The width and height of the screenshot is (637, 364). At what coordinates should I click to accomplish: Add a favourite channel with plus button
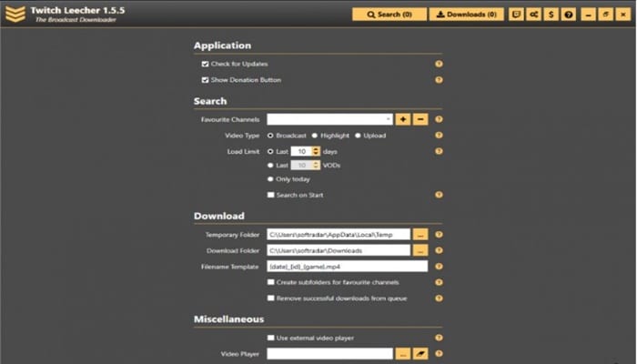coord(403,119)
